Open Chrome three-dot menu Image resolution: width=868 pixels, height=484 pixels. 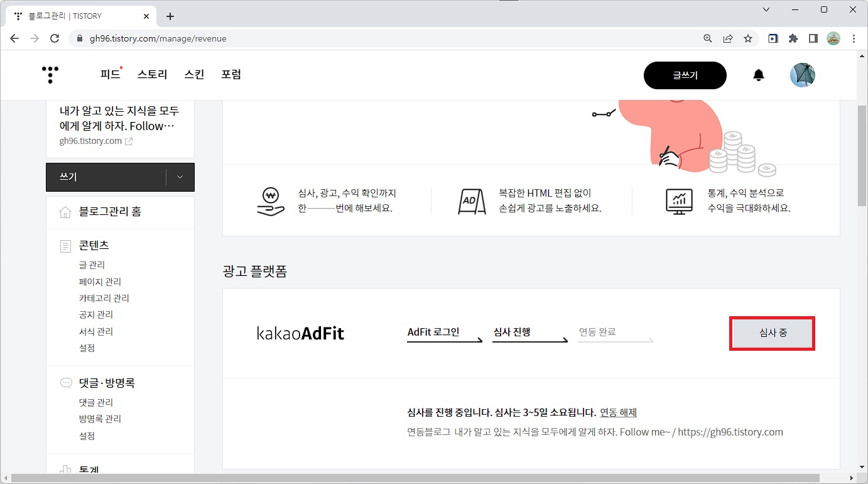854,38
